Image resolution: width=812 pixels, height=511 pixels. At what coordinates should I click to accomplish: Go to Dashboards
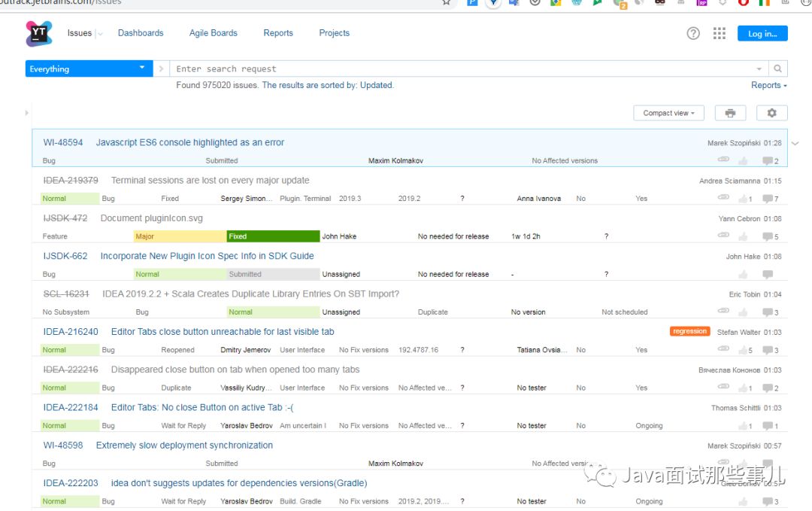(141, 33)
